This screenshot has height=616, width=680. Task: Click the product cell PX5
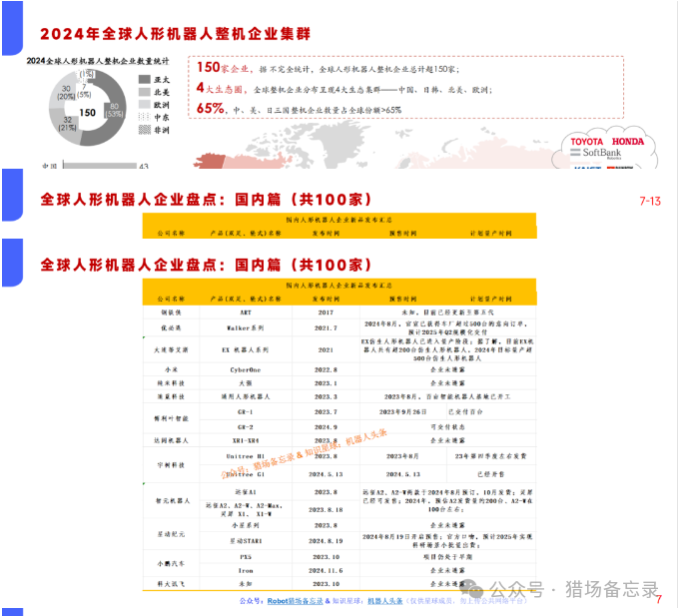[x=246, y=557]
